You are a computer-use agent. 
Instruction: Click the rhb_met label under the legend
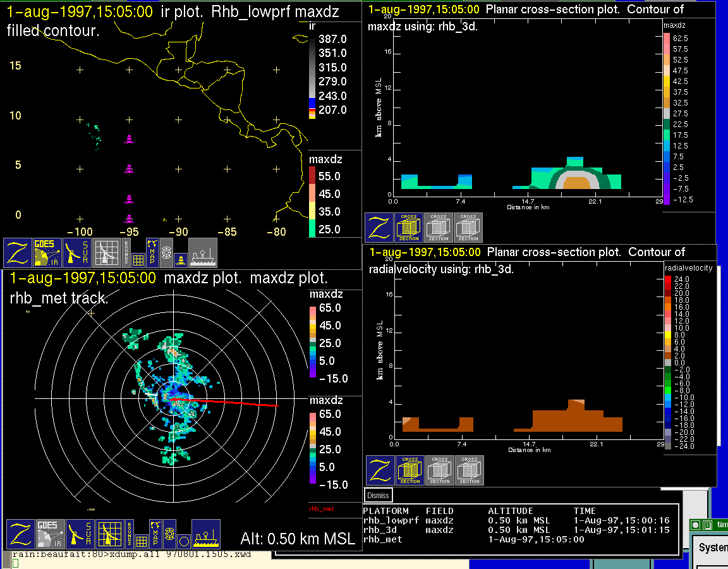320,508
